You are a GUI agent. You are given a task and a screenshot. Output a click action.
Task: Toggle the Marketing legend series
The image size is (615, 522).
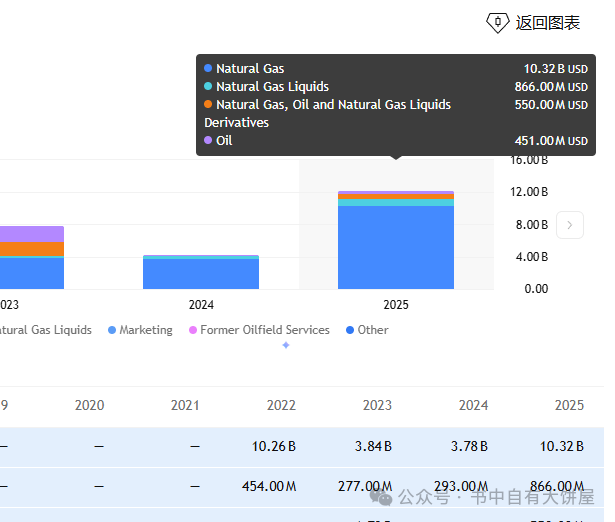pos(145,330)
